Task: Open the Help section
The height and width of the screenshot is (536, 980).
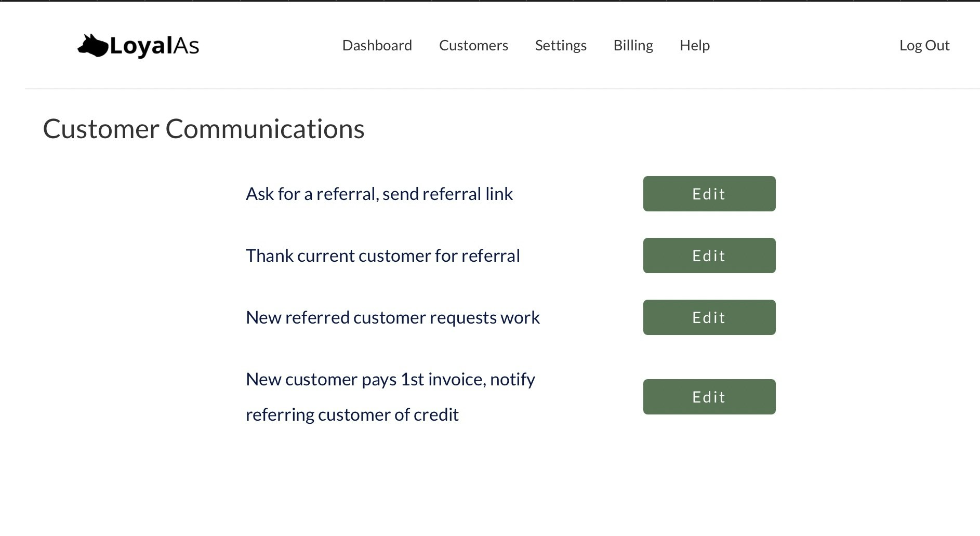Action: pyautogui.click(x=695, y=46)
